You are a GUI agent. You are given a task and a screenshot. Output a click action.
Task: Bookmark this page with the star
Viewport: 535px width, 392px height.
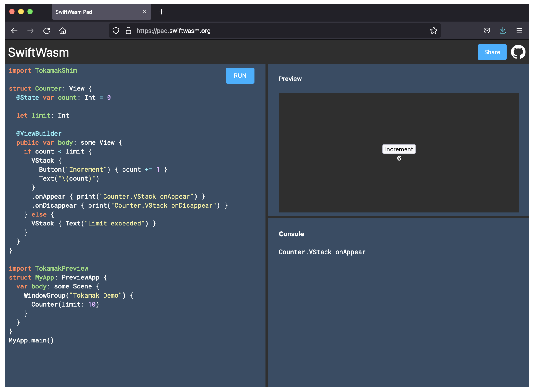(433, 31)
